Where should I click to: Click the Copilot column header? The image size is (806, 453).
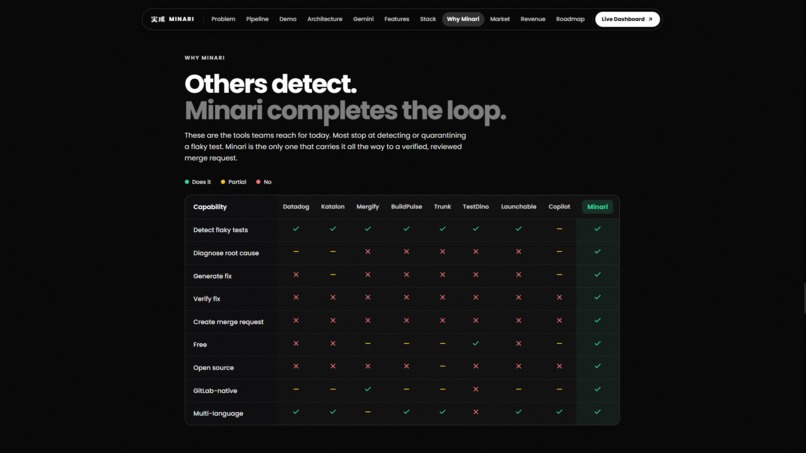pos(559,207)
